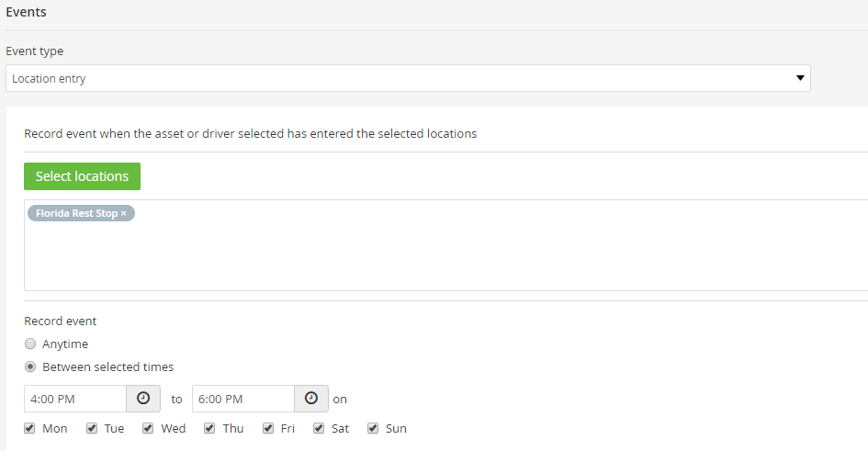Screen dimensions: 868x451
Task: Toggle the Tue checkbox
Action: click(x=92, y=428)
